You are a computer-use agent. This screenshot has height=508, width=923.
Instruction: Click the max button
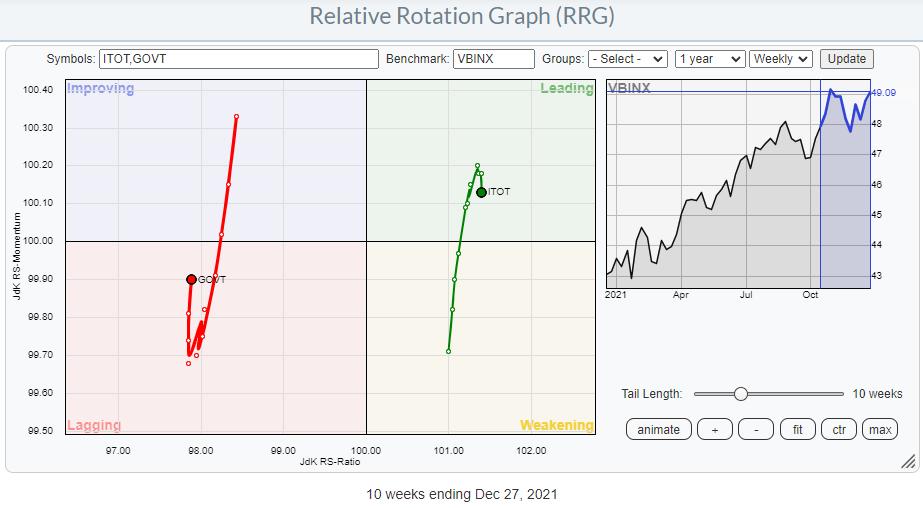tap(880, 429)
